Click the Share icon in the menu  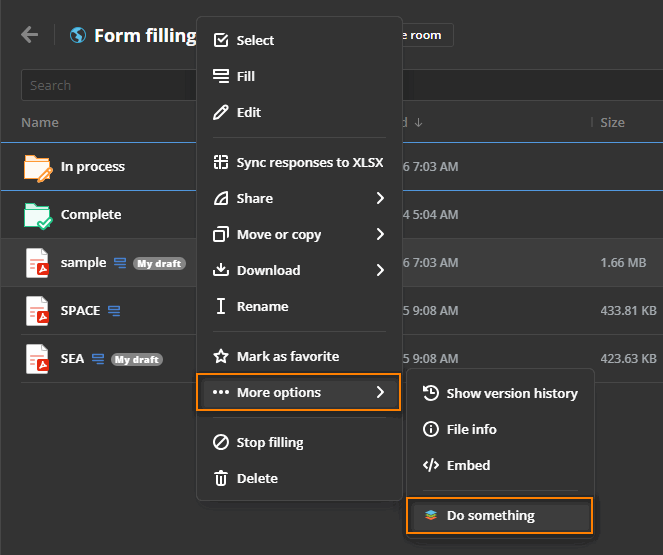221,198
